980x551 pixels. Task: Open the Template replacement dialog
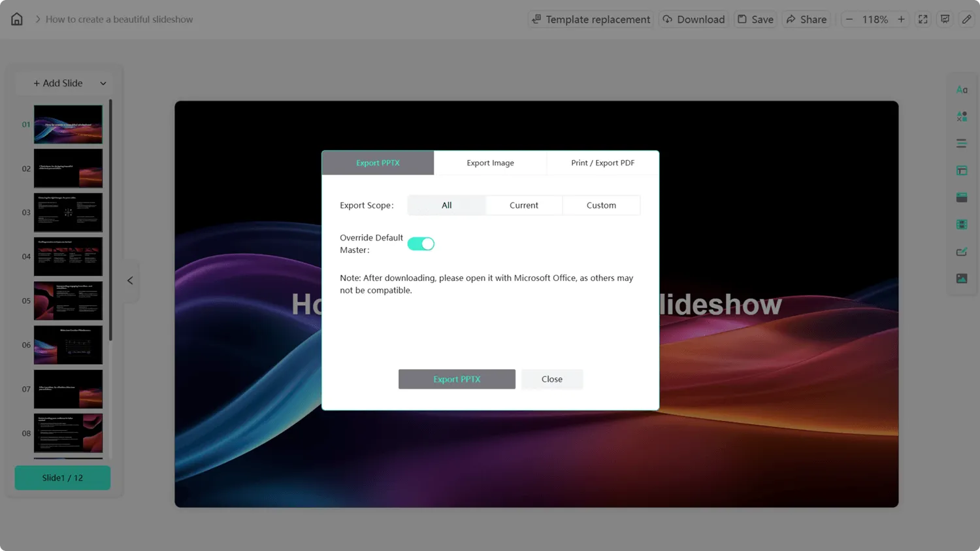point(590,19)
